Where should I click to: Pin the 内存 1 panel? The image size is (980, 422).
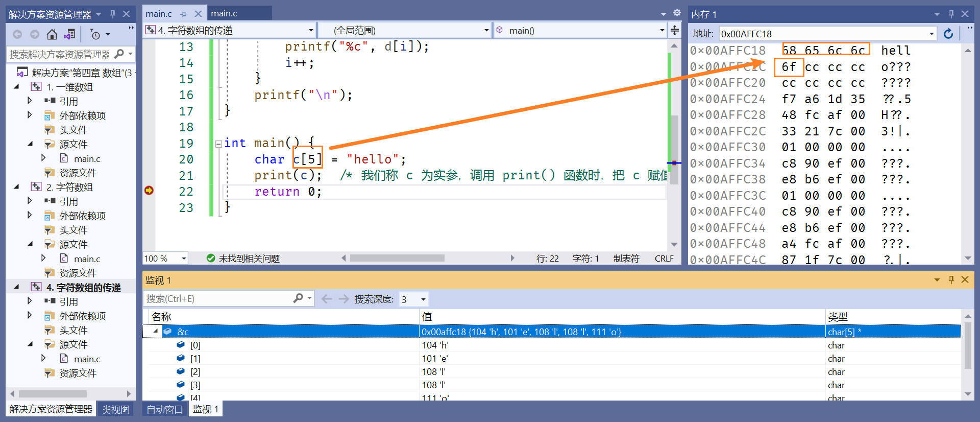tap(951, 14)
